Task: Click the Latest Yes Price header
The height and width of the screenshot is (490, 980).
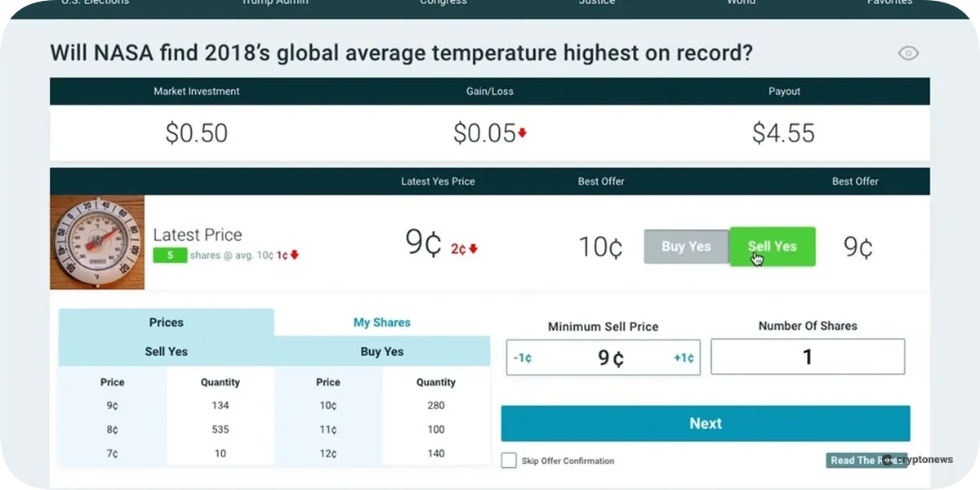Action: tap(438, 181)
